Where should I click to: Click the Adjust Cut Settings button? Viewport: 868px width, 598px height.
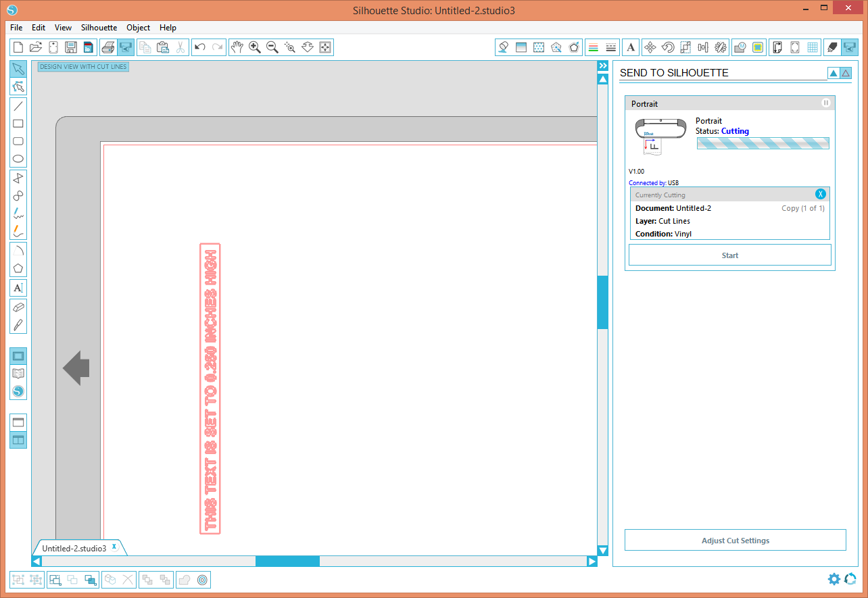[x=736, y=541]
